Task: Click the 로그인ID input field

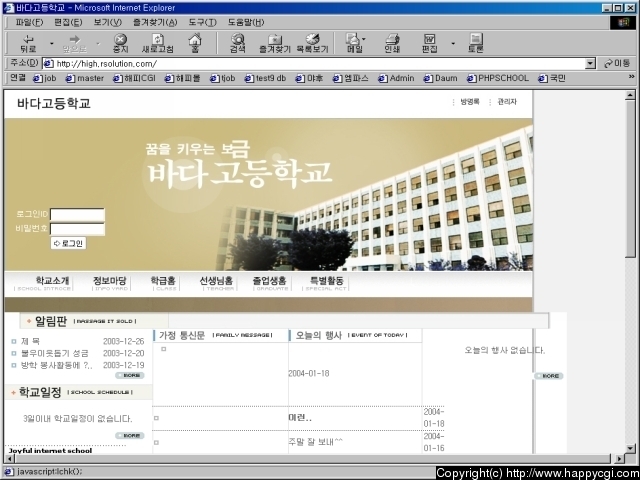Action: point(78,215)
